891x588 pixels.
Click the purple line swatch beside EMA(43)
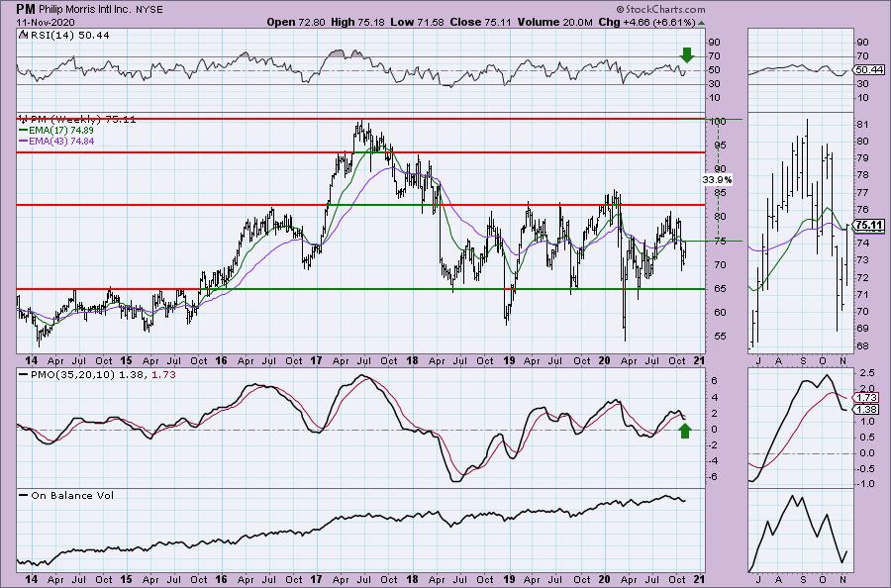23,141
